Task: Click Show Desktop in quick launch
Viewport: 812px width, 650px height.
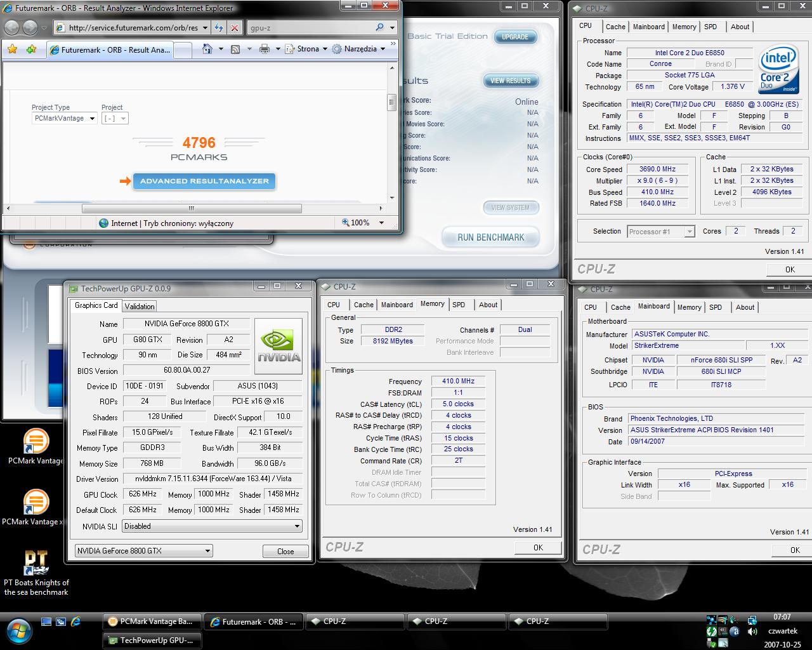Action: tap(46, 621)
